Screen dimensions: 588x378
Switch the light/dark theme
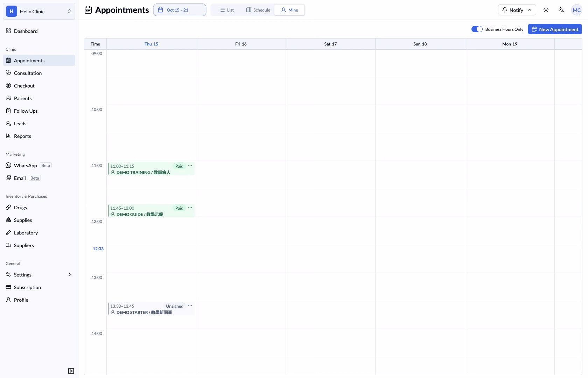(546, 10)
